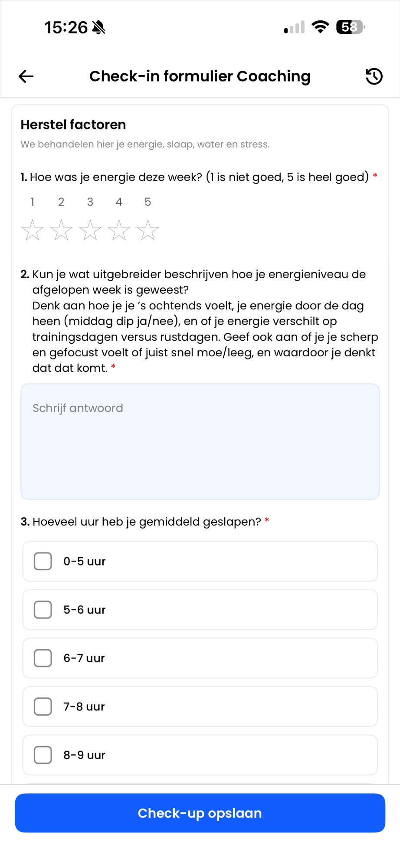The width and height of the screenshot is (400, 868).
Task: Mark 7-8 uur as sleep average
Action: [43, 707]
